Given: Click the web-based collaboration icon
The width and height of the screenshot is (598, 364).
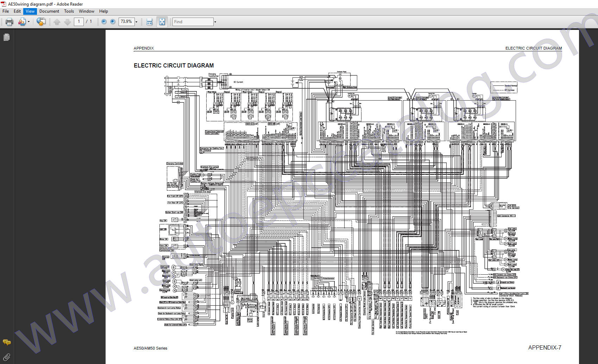Looking at the screenshot, I should click(41, 21).
